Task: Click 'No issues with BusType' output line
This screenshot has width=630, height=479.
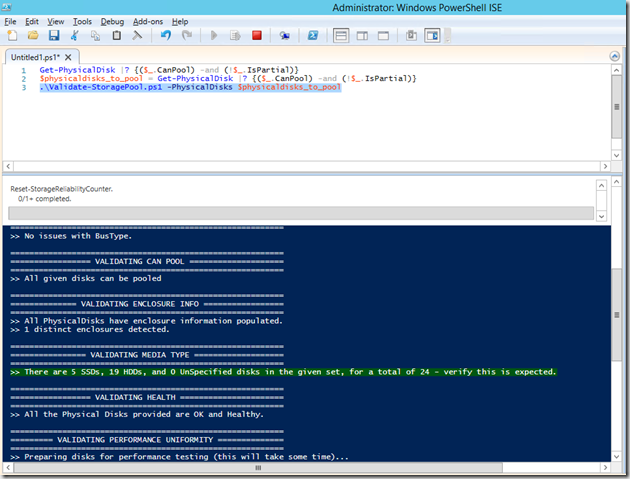Action: [71, 236]
